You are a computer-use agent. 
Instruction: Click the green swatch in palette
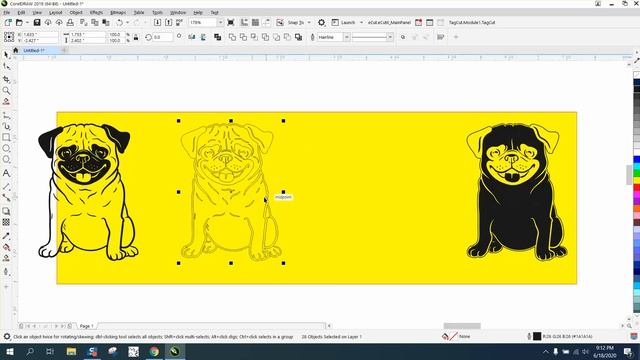click(637, 173)
